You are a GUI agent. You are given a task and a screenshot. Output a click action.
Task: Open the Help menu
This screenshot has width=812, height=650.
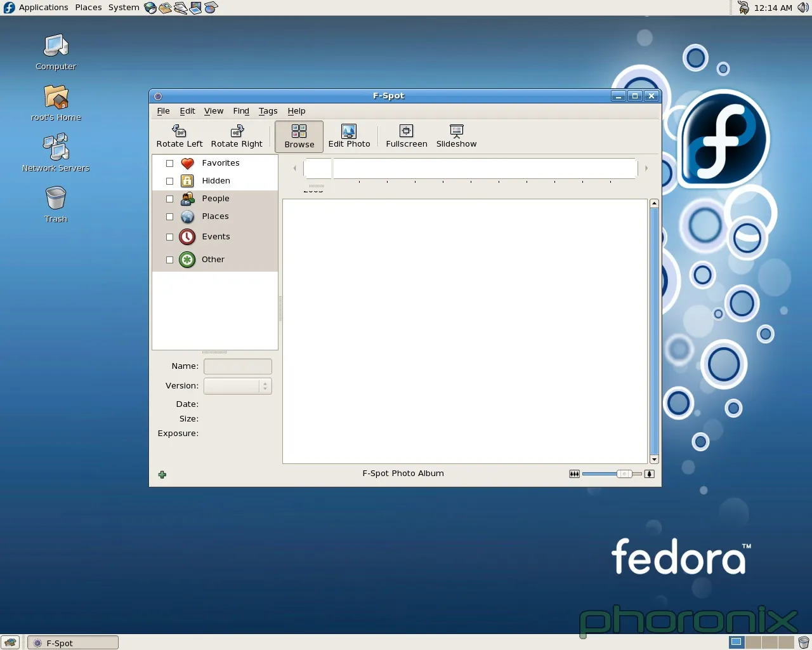(x=296, y=111)
